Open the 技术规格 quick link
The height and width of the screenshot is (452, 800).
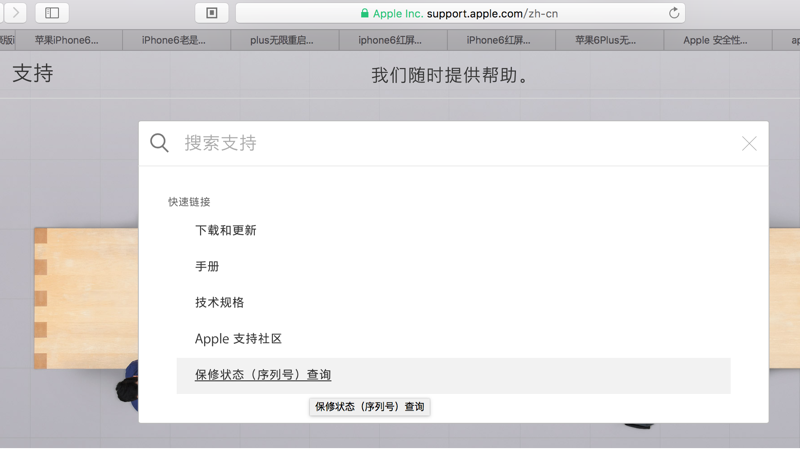219,303
